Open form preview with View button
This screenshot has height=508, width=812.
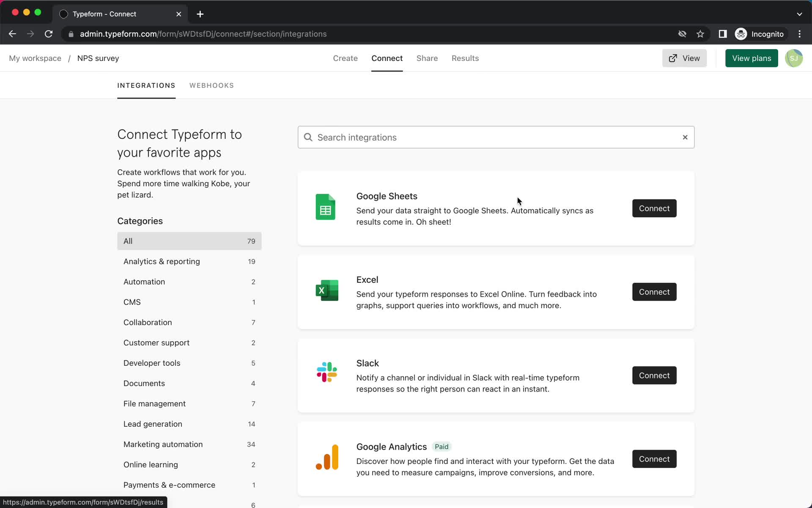tap(684, 58)
